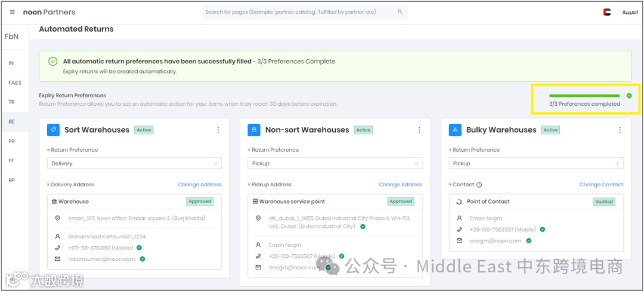Click phone icon beside +971-58-6763180

pyautogui.click(x=57, y=248)
